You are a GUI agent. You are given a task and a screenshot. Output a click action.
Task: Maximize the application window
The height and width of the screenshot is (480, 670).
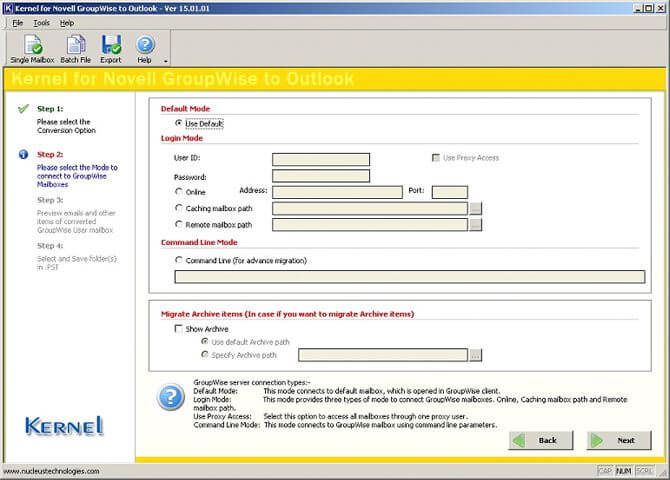[x=649, y=8]
